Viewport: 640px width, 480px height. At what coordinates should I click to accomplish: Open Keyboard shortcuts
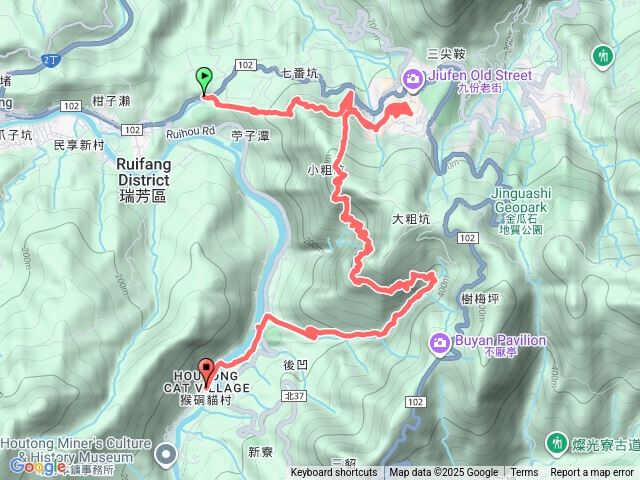click(334, 473)
